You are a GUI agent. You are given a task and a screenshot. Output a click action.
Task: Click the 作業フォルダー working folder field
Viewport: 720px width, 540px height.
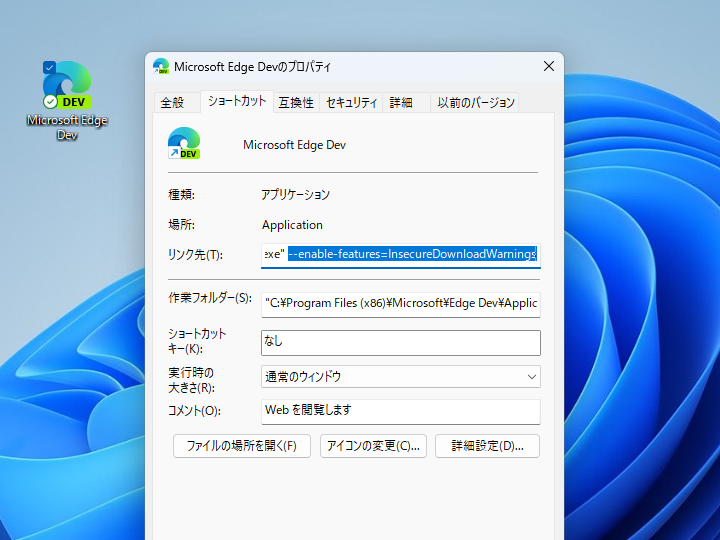400,304
